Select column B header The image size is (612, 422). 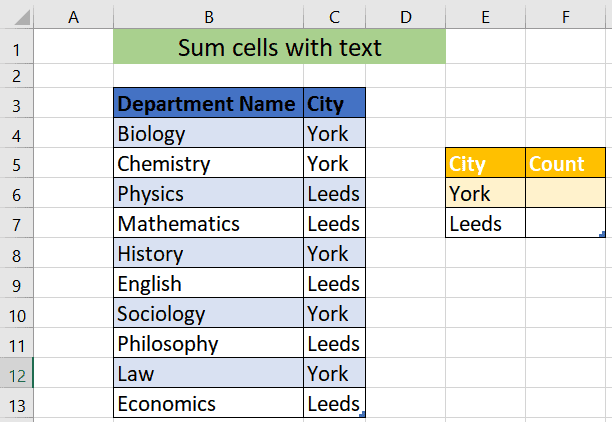[x=208, y=16]
